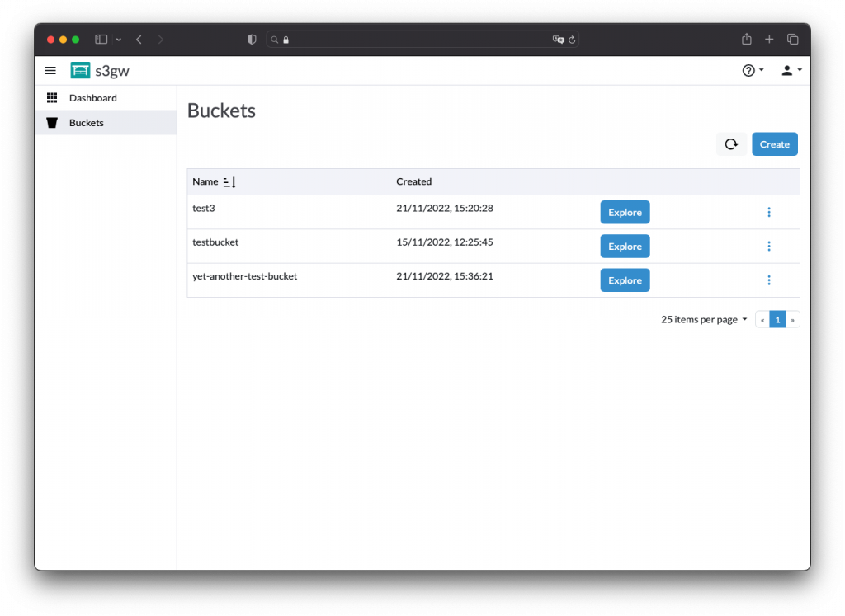Screen dimensions: 845x616
Task: Open a new browser tab with plus icon
Action: (769, 40)
